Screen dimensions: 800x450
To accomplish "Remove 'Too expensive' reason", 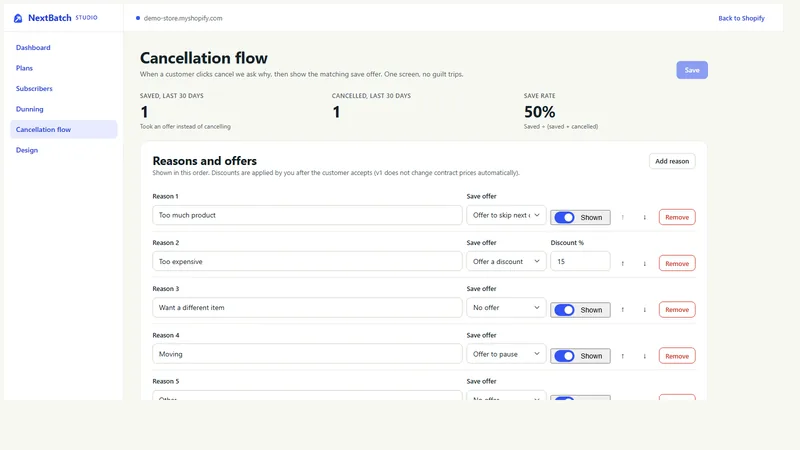I will pyautogui.click(x=677, y=264).
